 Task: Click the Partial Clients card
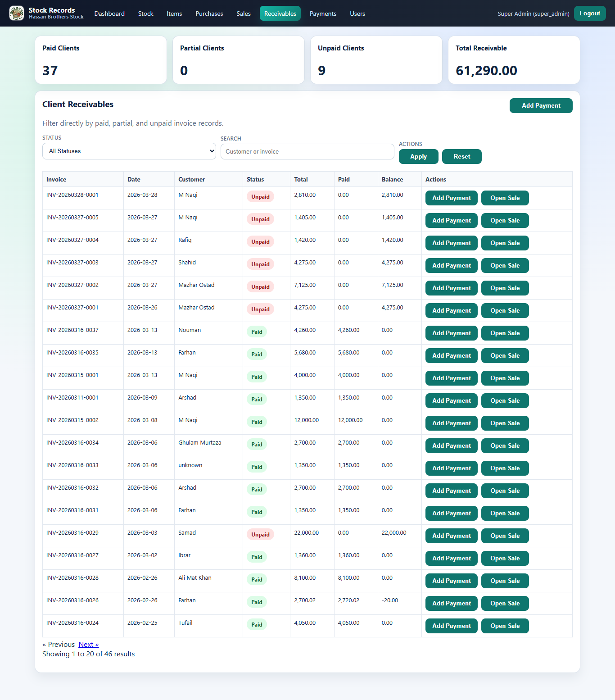pos(239,60)
